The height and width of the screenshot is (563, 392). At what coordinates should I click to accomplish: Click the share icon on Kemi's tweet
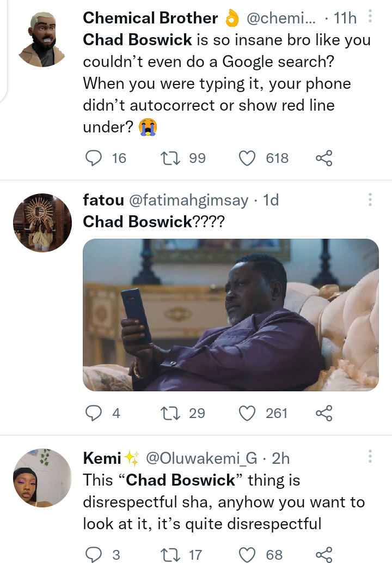click(323, 555)
